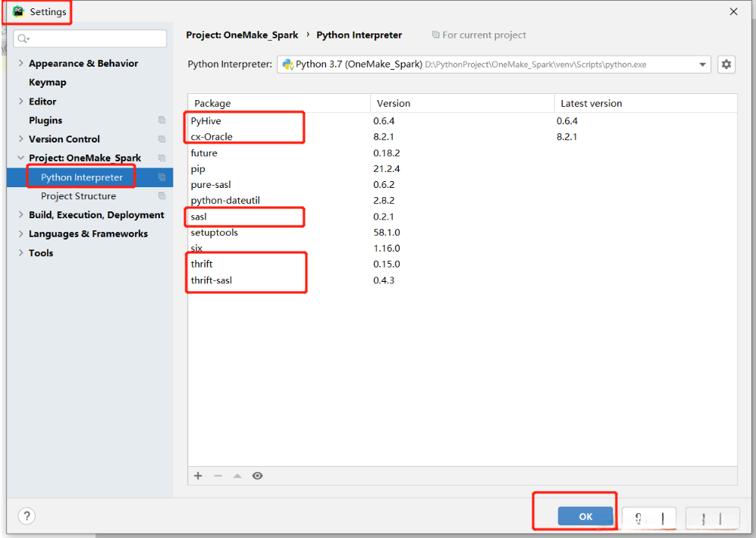Expand Languages & Frameworks section

[x=20, y=233]
